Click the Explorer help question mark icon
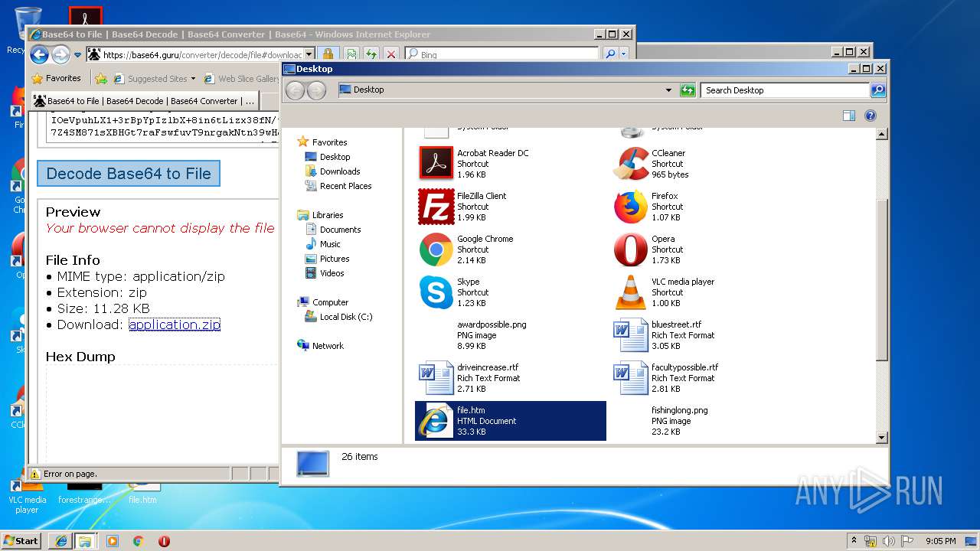This screenshot has height=551, width=980. [870, 116]
